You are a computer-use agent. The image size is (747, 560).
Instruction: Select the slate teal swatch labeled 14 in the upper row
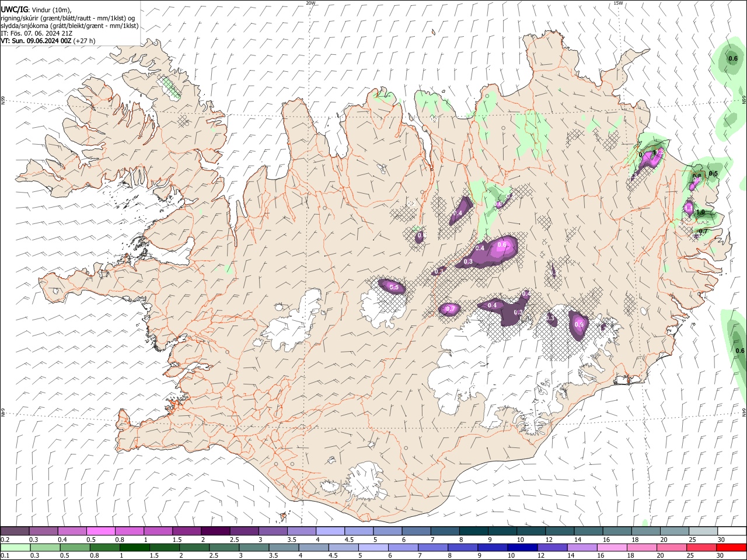588,531
